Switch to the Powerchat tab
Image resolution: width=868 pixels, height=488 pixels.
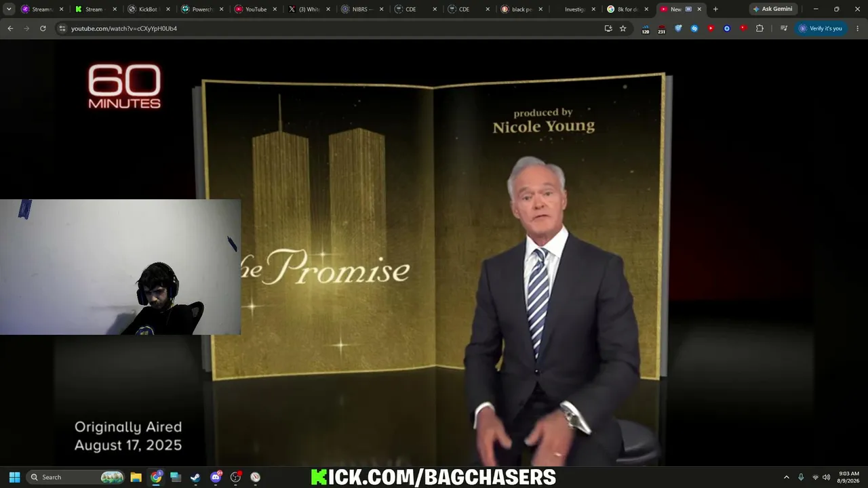tap(203, 9)
